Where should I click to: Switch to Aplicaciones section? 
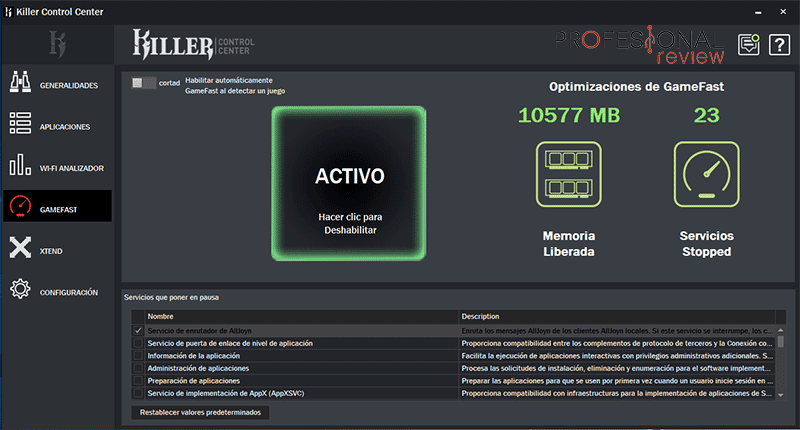[x=65, y=127]
